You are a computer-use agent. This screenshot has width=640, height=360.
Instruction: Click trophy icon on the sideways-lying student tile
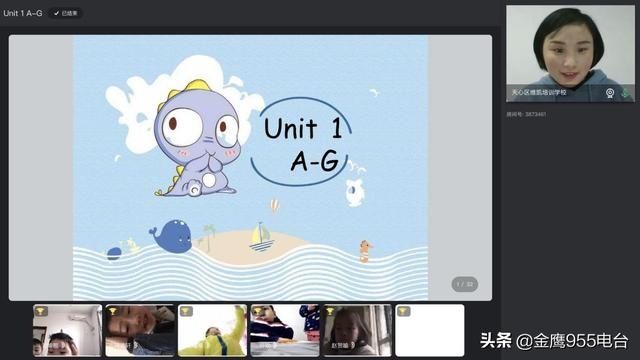(x=113, y=311)
